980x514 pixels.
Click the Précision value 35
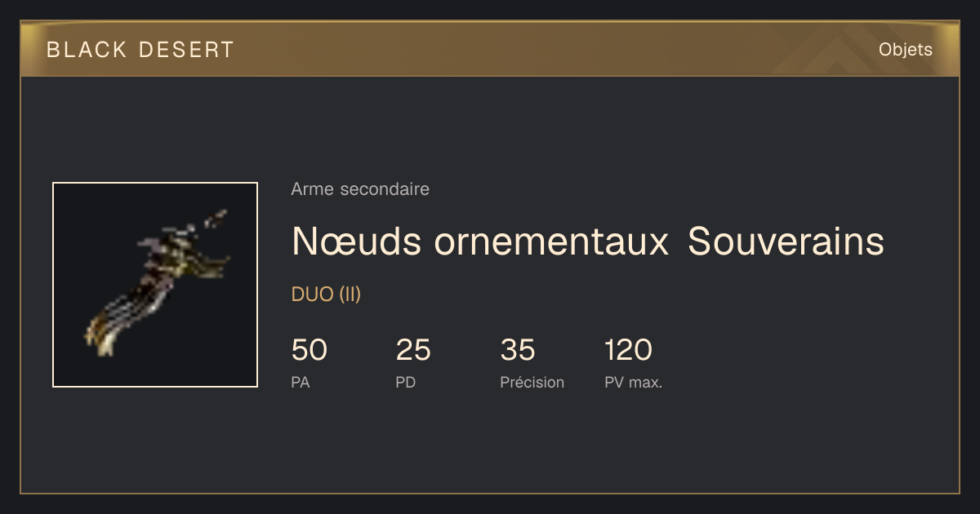518,350
